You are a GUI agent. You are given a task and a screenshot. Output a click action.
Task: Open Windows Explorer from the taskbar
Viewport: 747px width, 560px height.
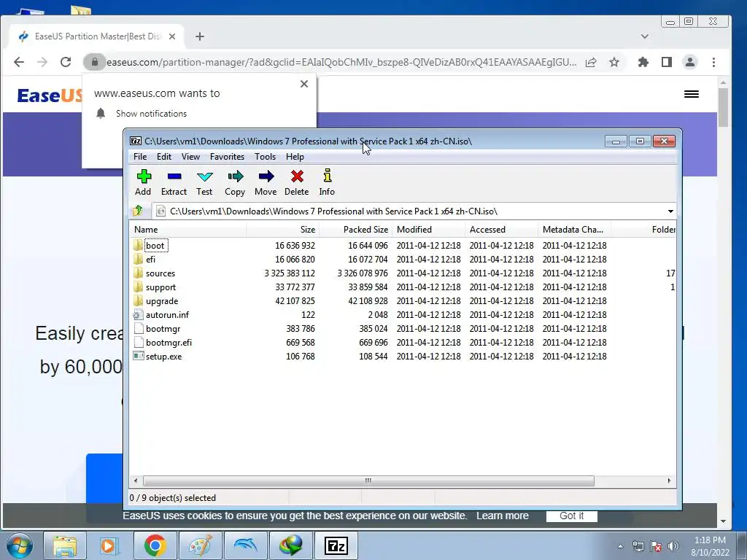65,545
